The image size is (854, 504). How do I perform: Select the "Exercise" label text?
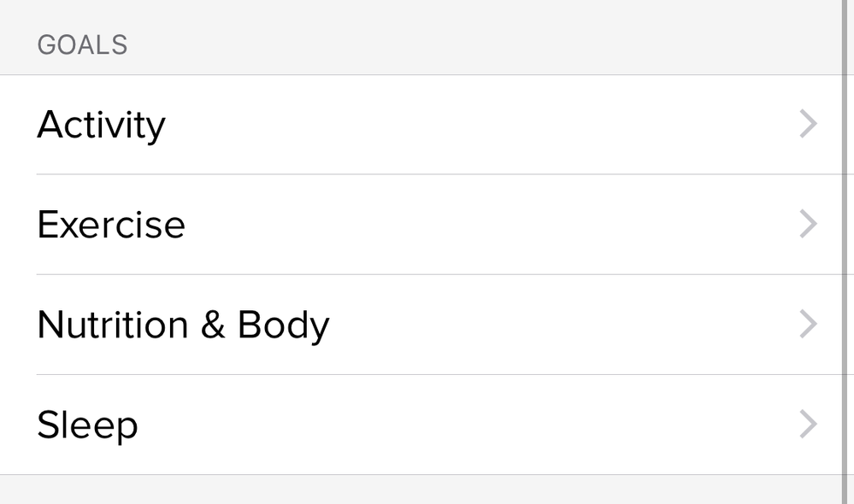pyautogui.click(x=111, y=225)
